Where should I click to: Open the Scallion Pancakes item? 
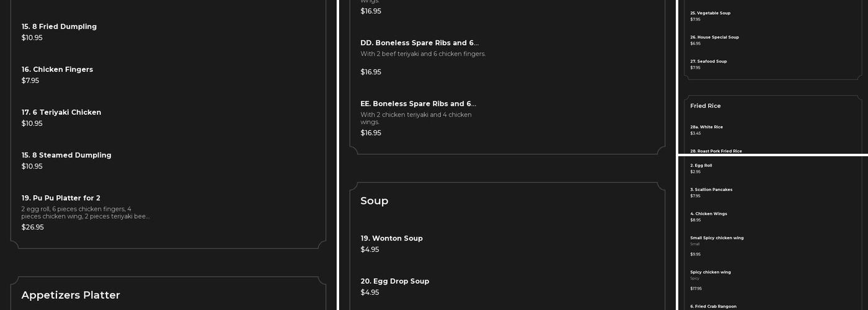coord(711,190)
